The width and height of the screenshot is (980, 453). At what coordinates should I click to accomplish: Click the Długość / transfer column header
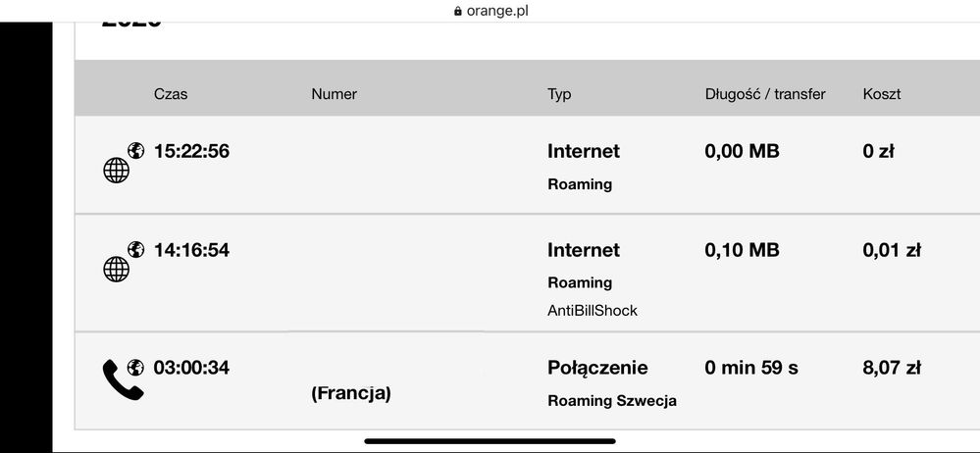click(765, 94)
